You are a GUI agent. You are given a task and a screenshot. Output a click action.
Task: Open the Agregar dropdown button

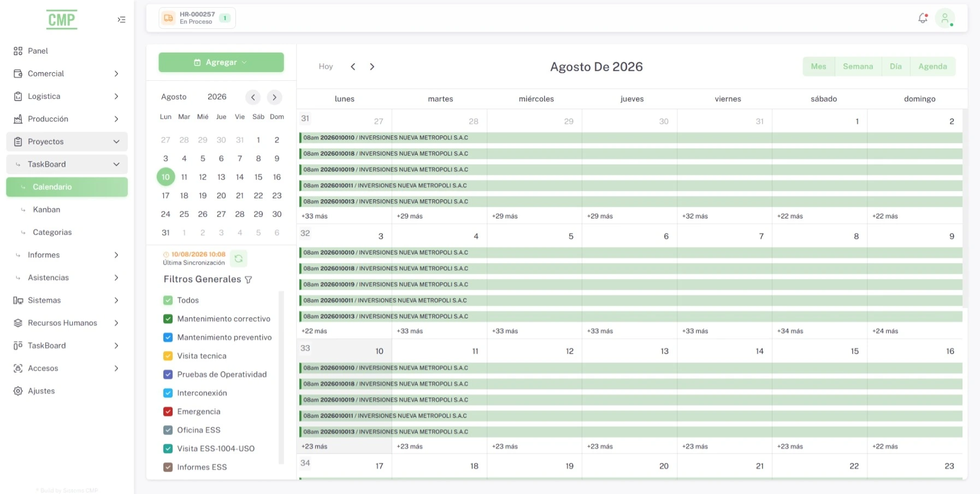pyautogui.click(x=221, y=62)
